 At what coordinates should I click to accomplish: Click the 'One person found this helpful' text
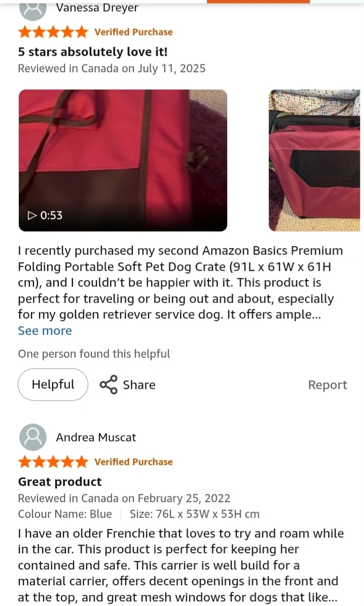[x=94, y=353]
